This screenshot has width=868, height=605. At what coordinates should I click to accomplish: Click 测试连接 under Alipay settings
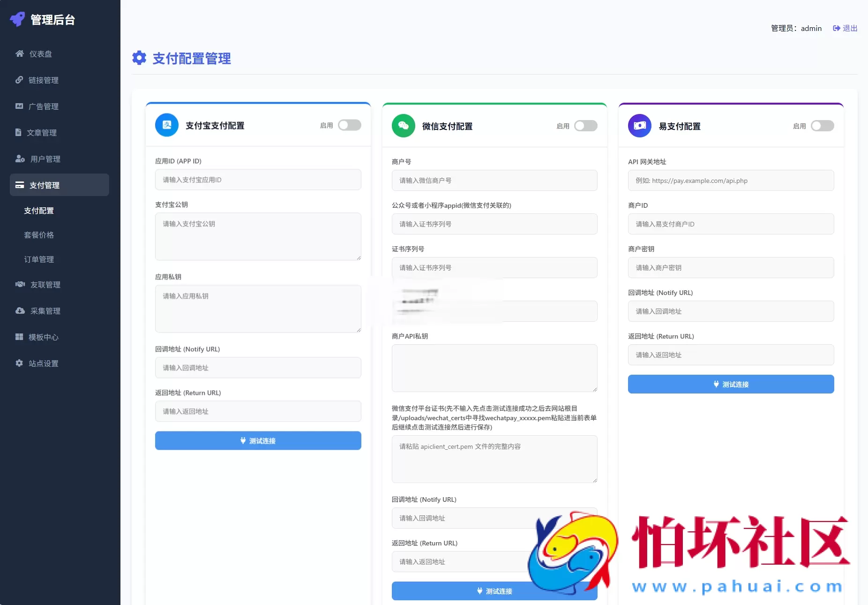[x=258, y=440]
